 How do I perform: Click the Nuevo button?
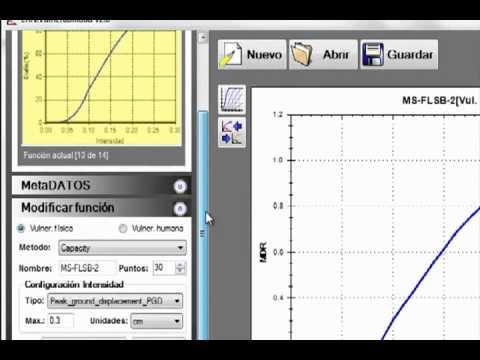[x=252, y=54]
